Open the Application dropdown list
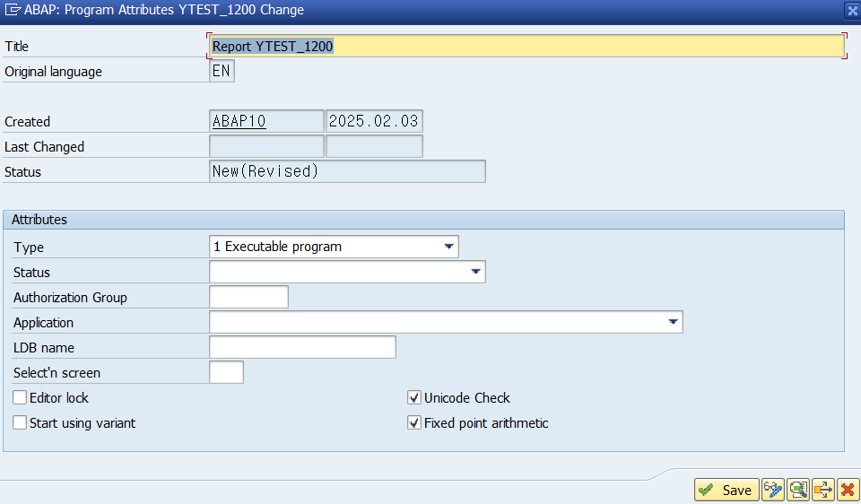 (673, 322)
